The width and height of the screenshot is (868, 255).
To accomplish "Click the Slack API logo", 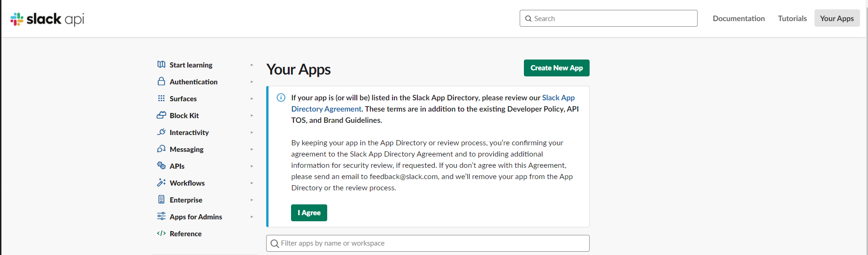I will [x=47, y=19].
